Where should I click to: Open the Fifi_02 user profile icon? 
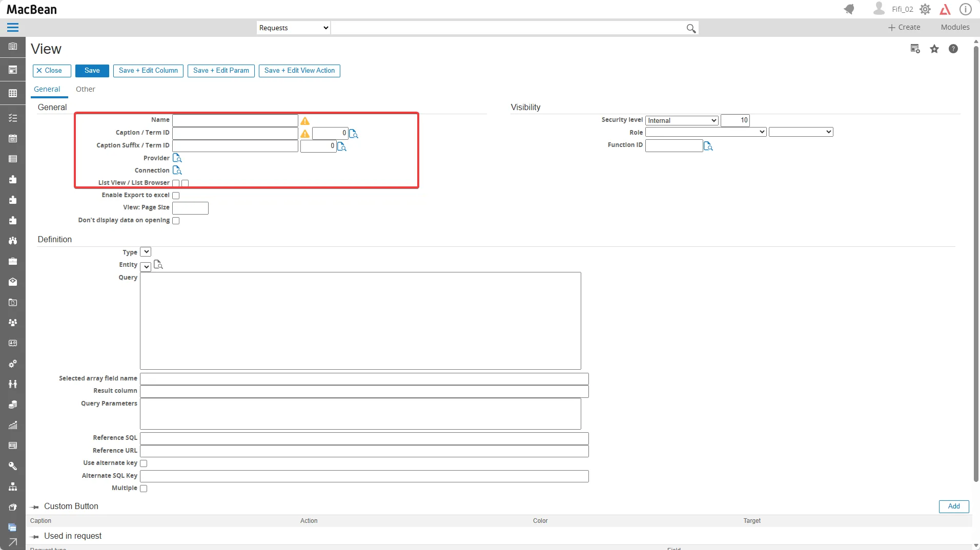879,9
